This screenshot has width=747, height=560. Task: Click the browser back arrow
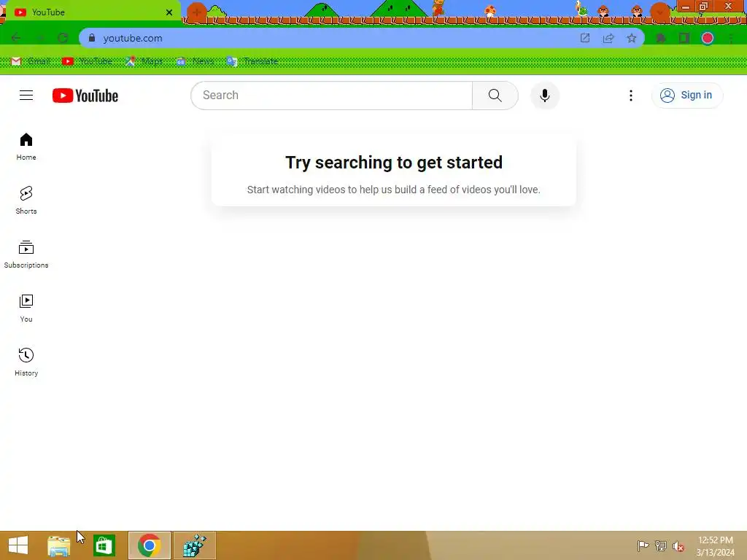[16, 38]
